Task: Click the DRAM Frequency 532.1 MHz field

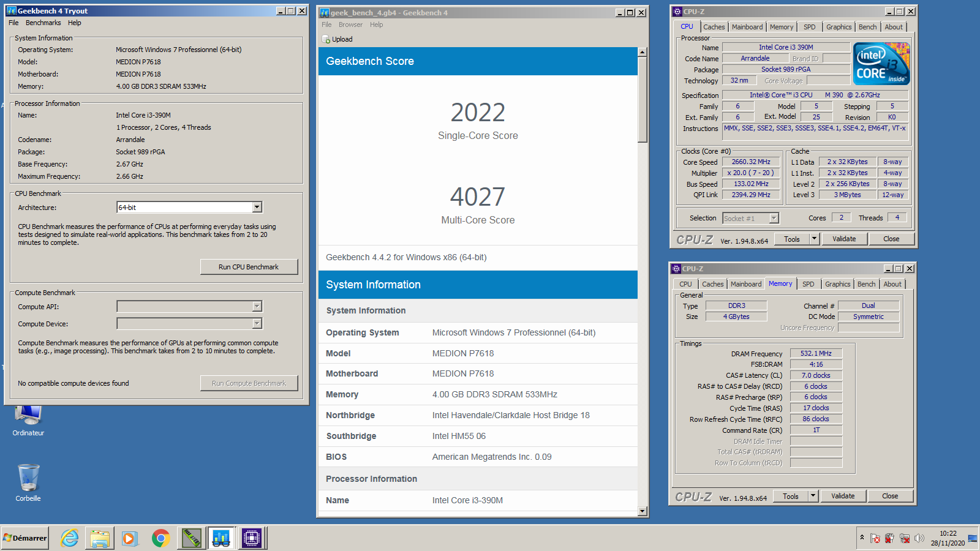Action: click(816, 353)
